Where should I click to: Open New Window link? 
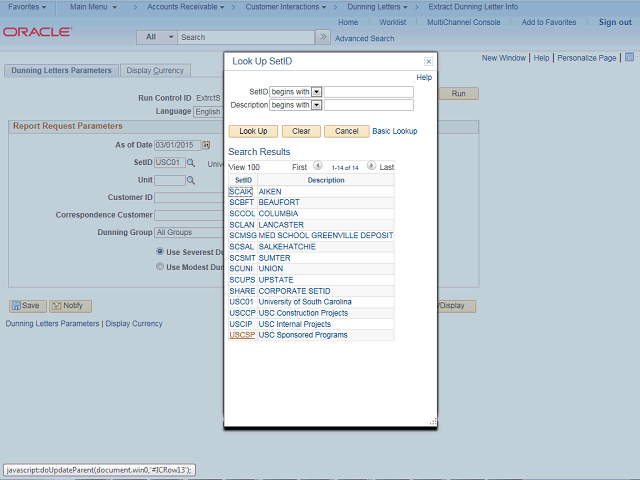click(x=504, y=58)
